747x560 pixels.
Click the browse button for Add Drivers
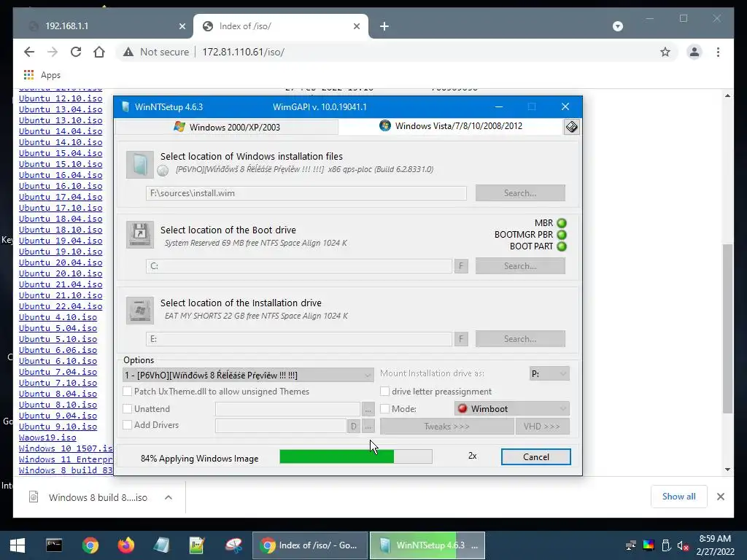(x=368, y=426)
